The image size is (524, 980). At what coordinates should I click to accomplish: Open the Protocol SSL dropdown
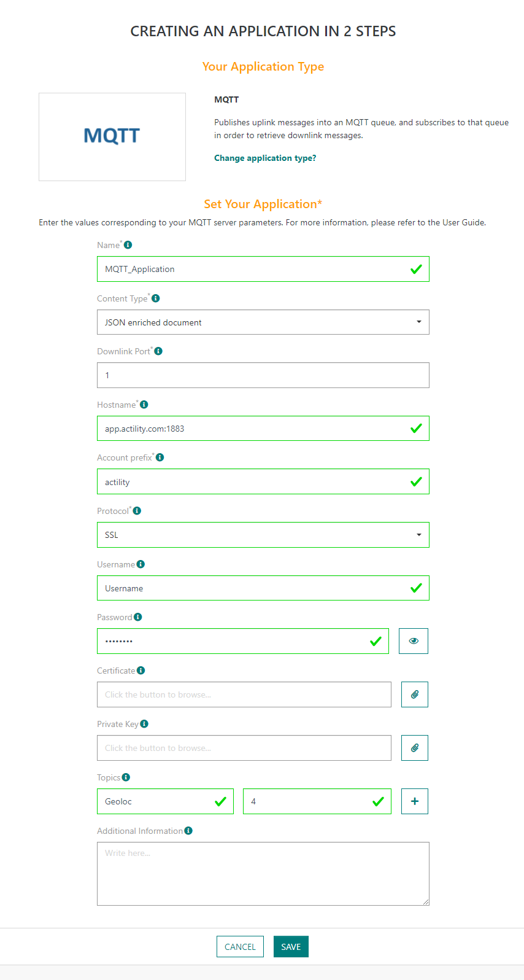[263, 535]
